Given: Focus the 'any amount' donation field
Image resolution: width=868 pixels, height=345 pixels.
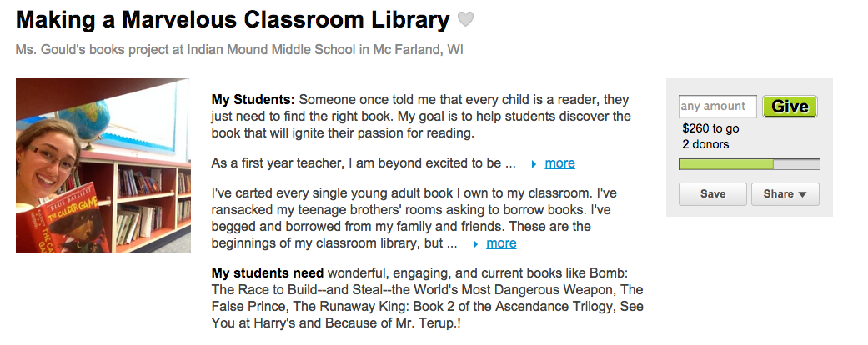Looking at the screenshot, I should click(x=718, y=106).
